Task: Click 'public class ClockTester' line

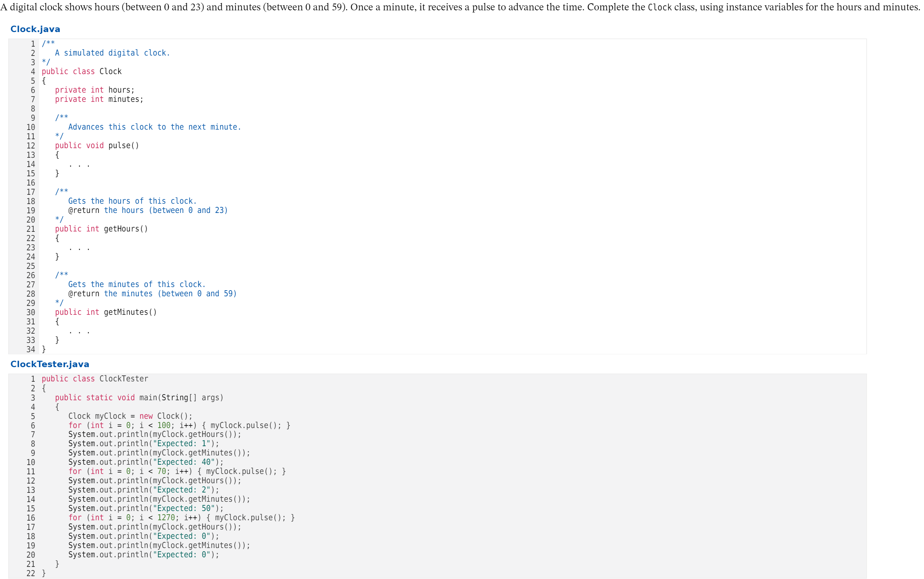Action: [x=95, y=379]
